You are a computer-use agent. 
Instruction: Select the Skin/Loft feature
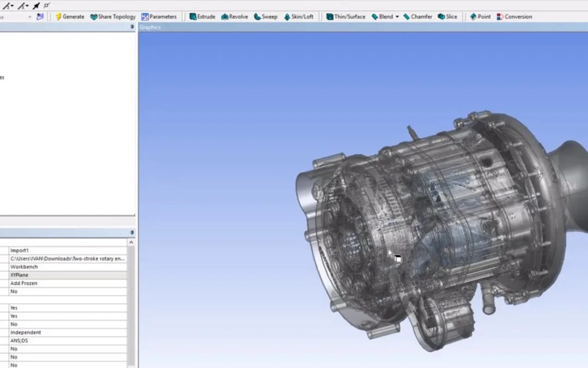click(298, 16)
